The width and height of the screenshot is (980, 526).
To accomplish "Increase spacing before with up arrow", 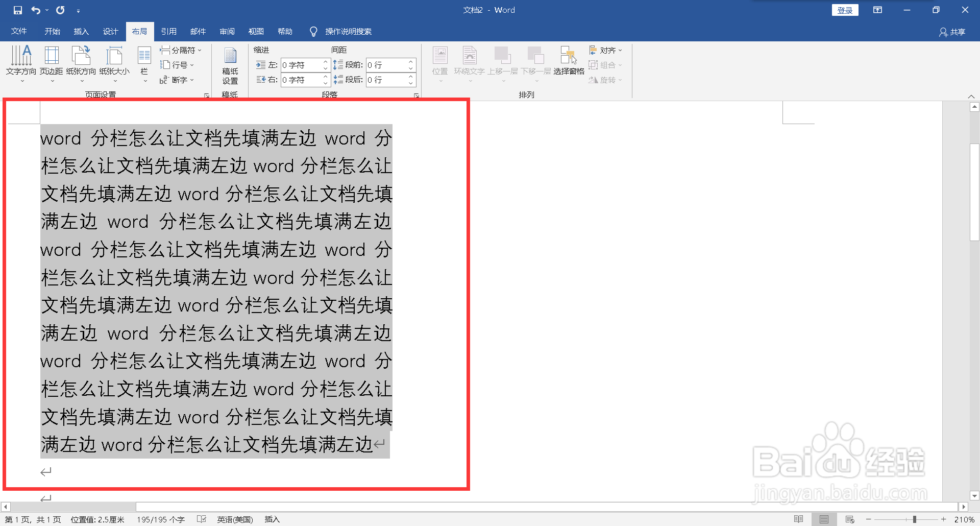I will click(x=411, y=62).
